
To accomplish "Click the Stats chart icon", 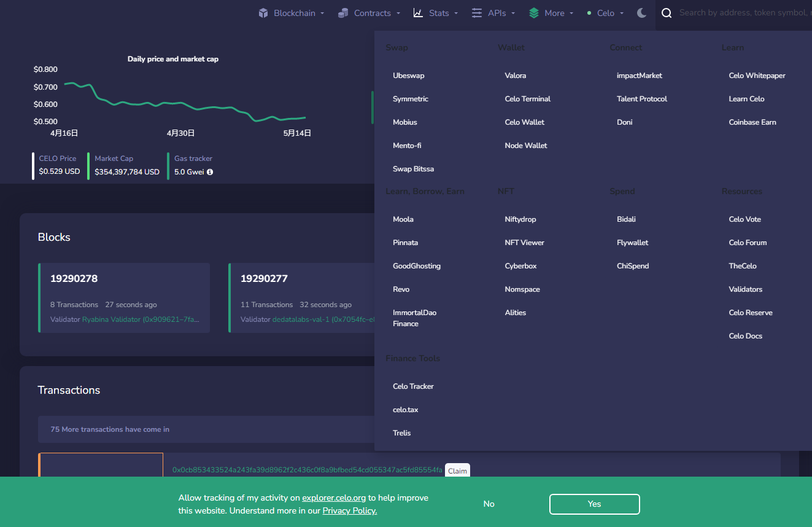I will click(x=418, y=13).
